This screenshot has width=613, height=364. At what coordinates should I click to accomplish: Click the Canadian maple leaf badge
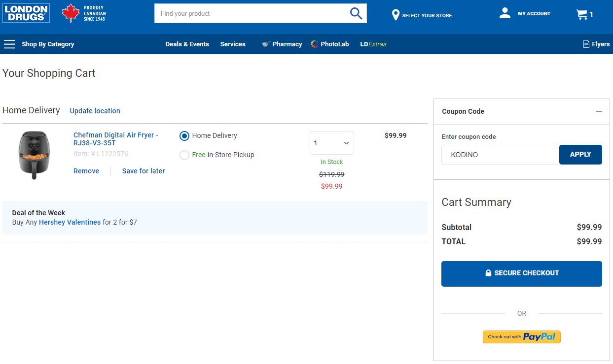pyautogui.click(x=71, y=13)
